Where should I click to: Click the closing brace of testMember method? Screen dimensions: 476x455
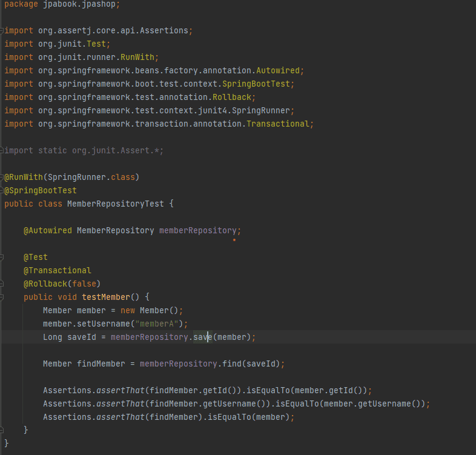tap(26, 430)
